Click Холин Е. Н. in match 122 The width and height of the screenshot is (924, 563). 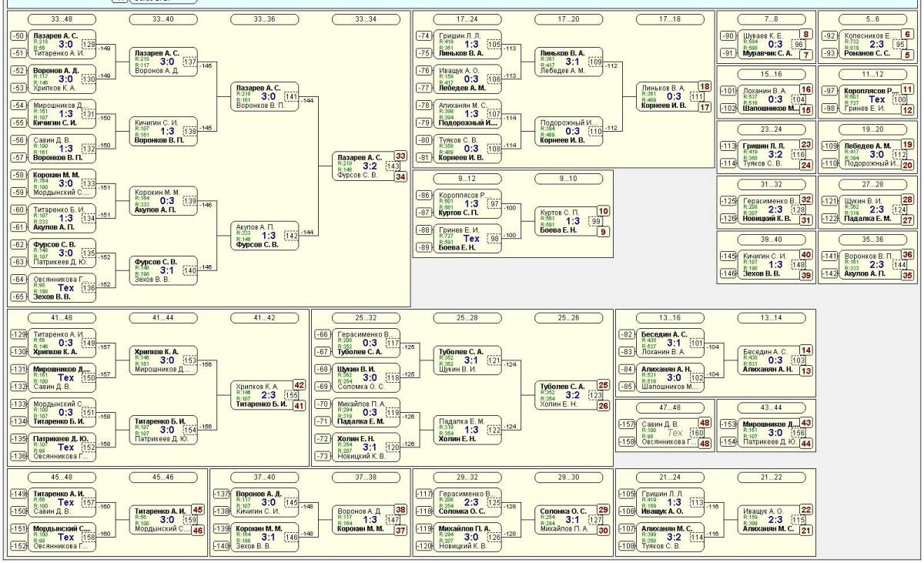(x=457, y=438)
